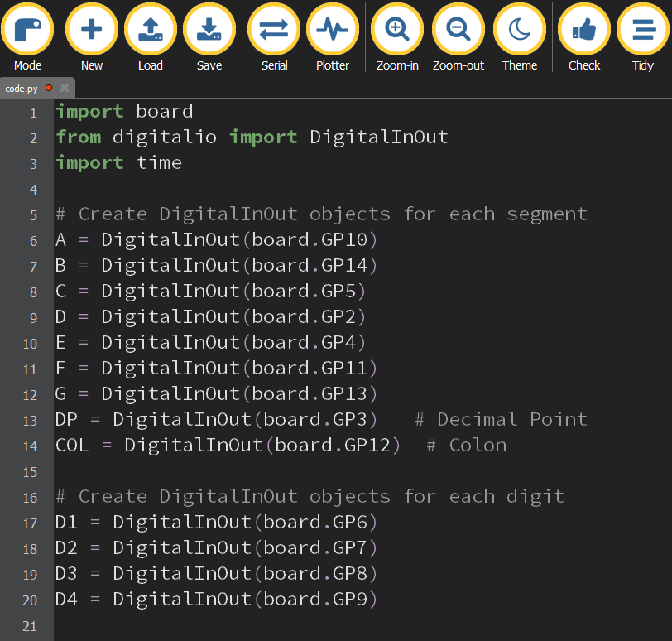Viewport: 672px width, 641px height.
Task: Click the D1 digit assignment line
Action: click(x=216, y=523)
